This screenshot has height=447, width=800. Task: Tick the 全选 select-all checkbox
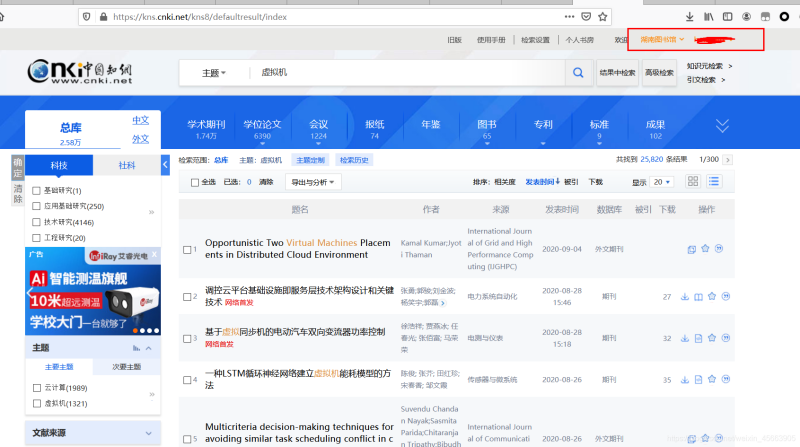coord(194,182)
